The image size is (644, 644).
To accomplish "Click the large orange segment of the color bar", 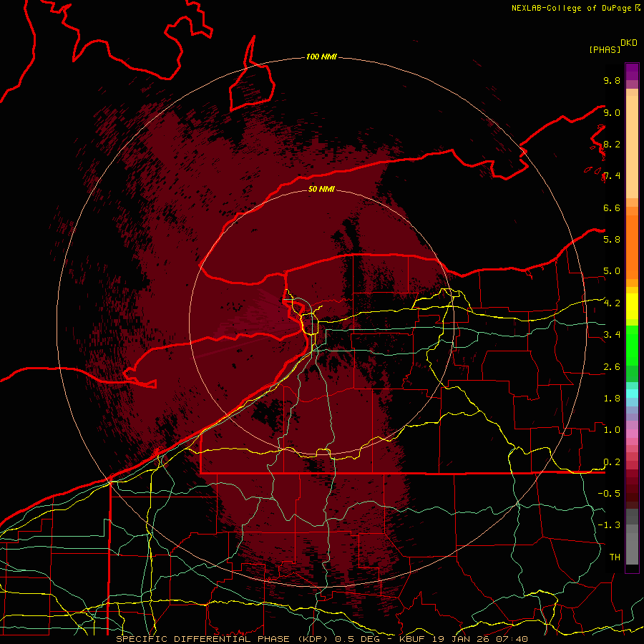I will 632,246.
